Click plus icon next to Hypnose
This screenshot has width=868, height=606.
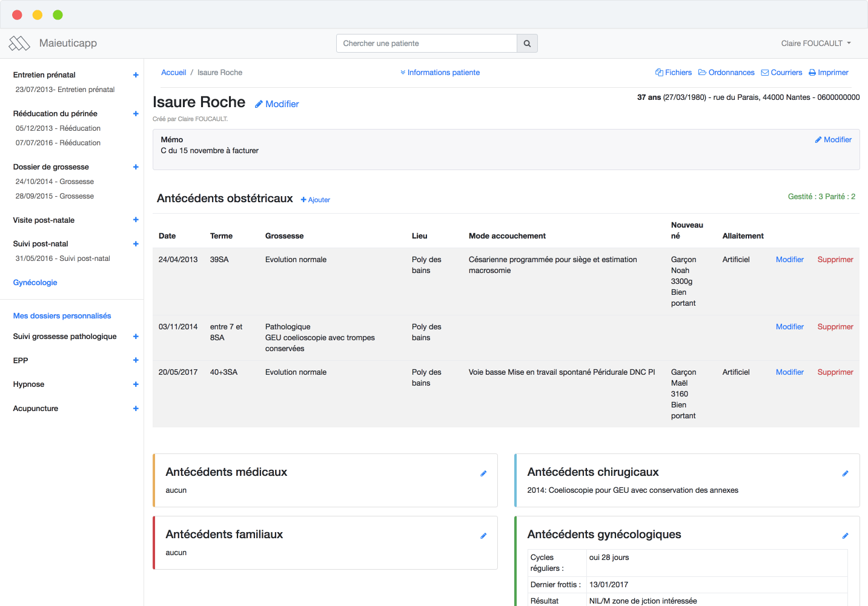(x=136, y=384)
